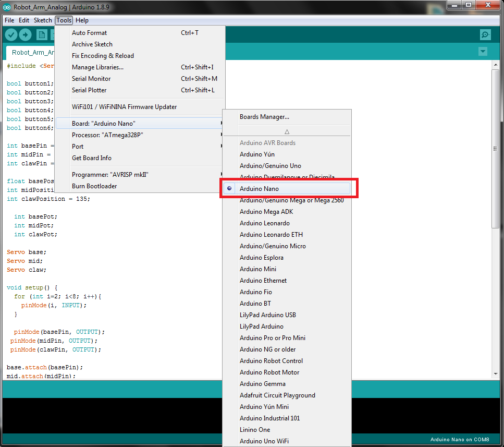Open Serial Monitor magnifier icon in toolbar

click(x=485, y=34)
